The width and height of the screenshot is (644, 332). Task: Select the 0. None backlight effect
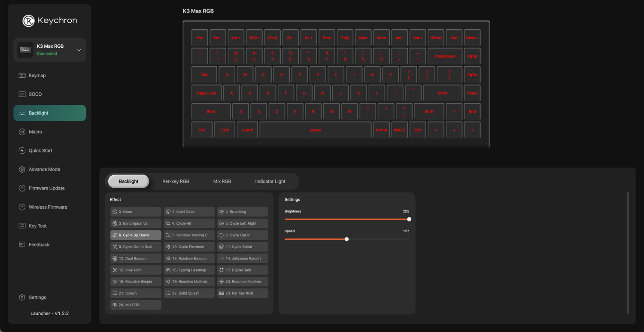[x=136, y=212]
